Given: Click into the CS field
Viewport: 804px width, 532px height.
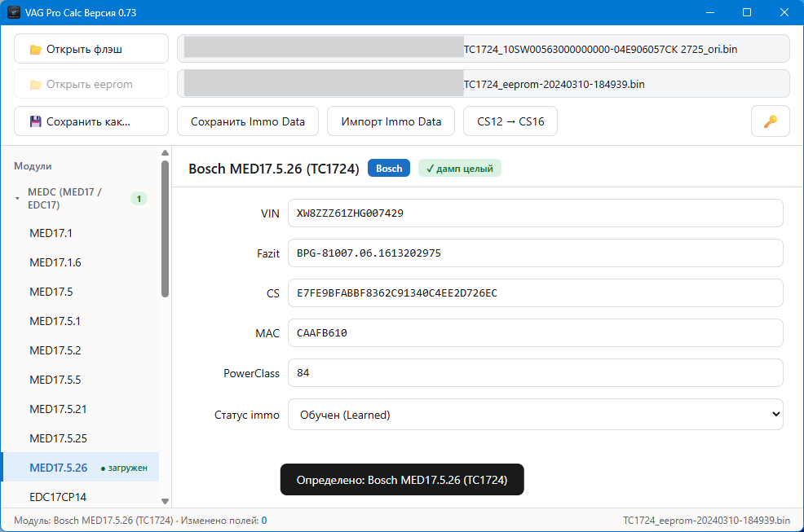Looking at the screenshot, I should point(535,293).
